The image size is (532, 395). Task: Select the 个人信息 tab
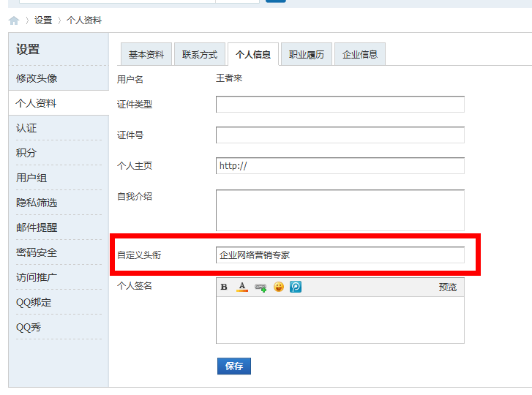coord(253,54)
